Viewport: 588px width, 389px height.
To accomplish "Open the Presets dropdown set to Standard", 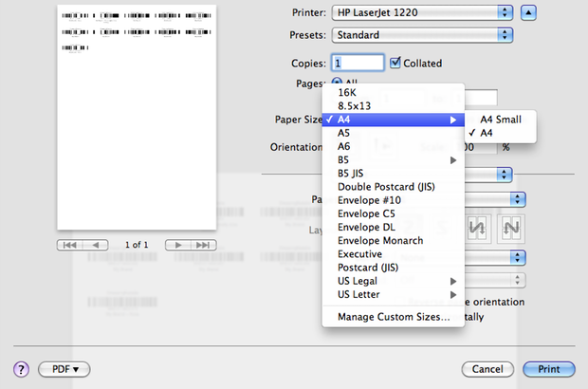I will tap(422, 35).
